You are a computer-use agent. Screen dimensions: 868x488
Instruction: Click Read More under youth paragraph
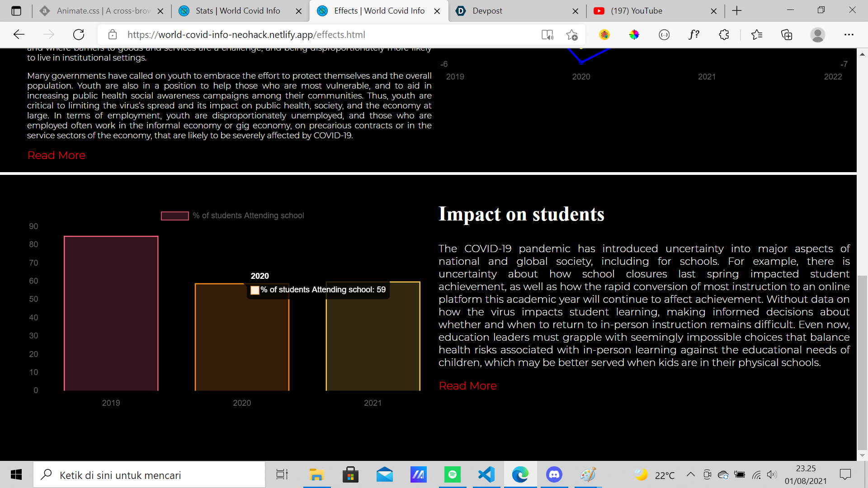[56, 155]
